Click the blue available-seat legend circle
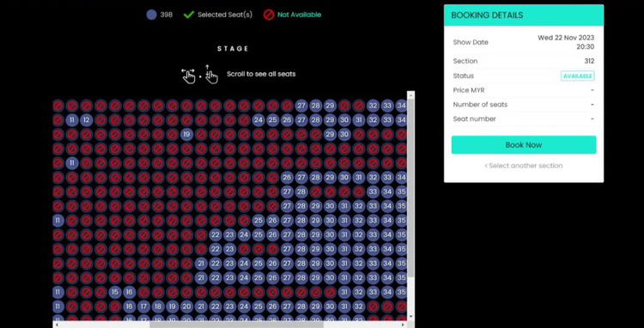 tap(151, 15)
